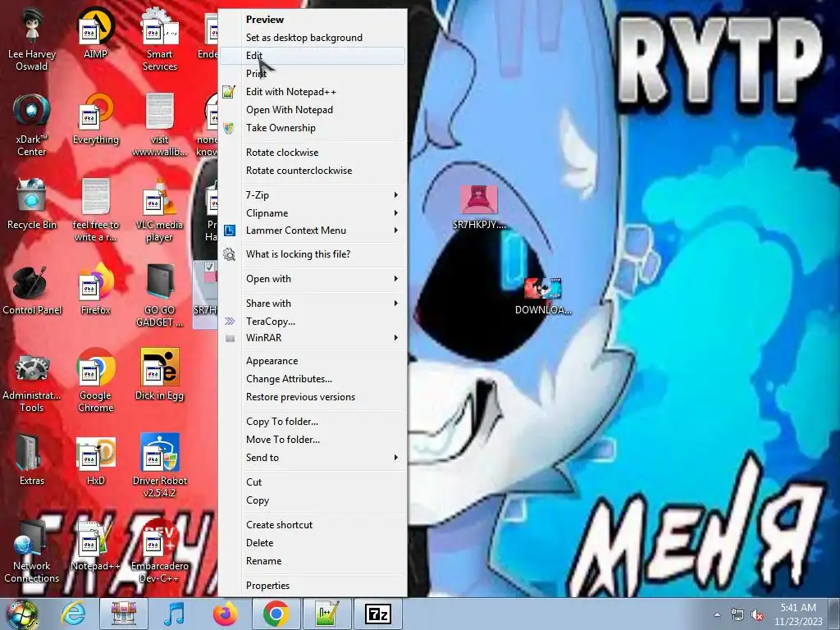Choose Rotate clockwise

tap(313, 152)
